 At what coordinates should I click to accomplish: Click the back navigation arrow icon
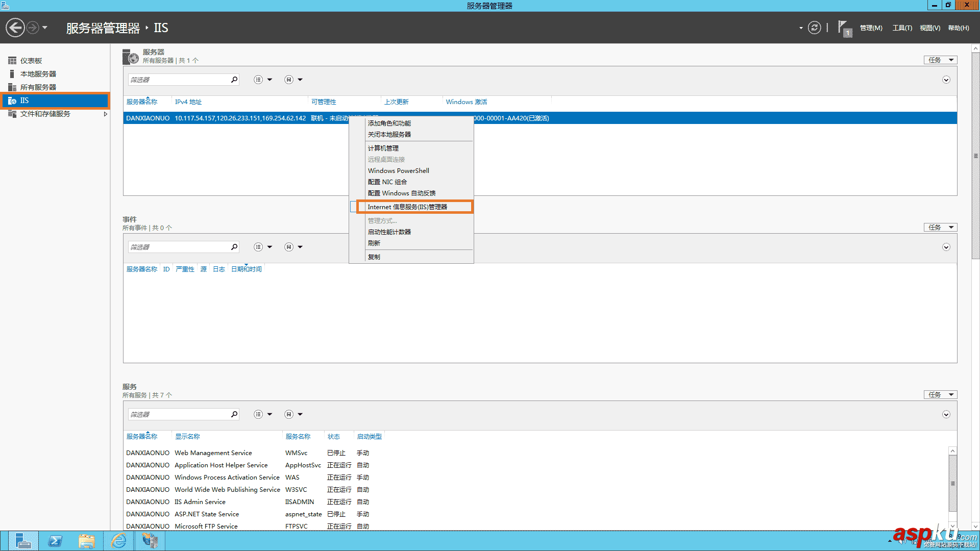(x=15, y=28)
